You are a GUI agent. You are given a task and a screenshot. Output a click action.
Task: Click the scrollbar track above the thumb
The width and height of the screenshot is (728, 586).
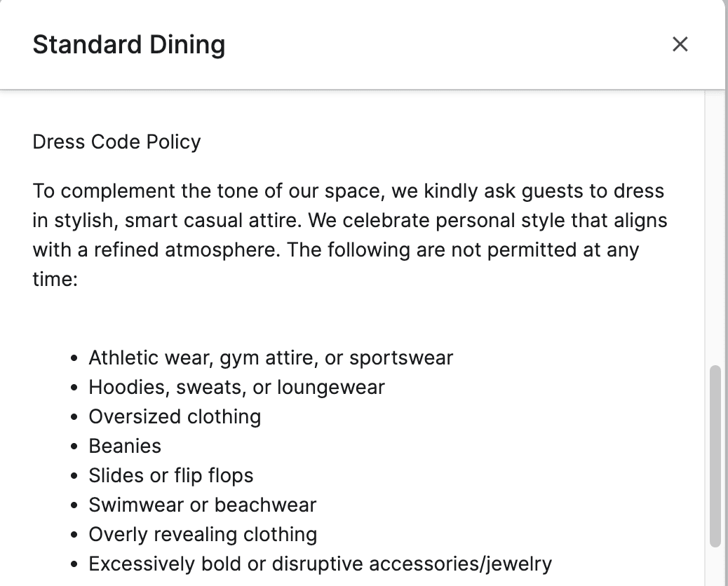(x=715, y=231)
